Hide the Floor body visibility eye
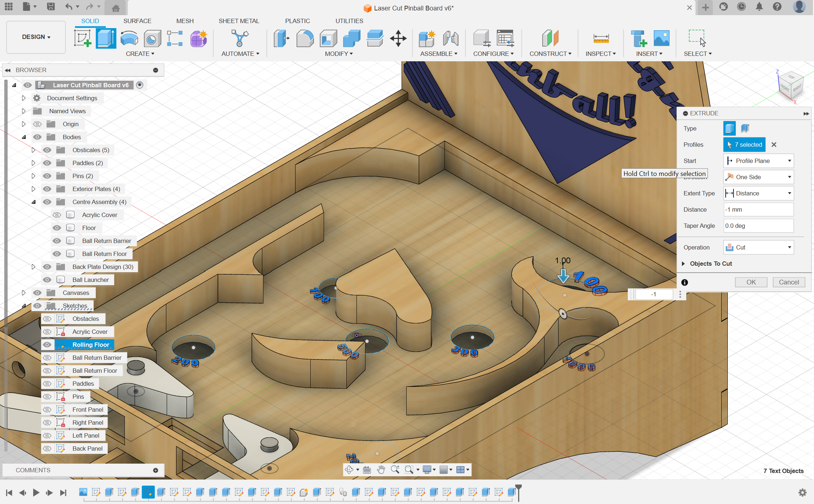Screen dimensions: 814x504 (57, 228)
